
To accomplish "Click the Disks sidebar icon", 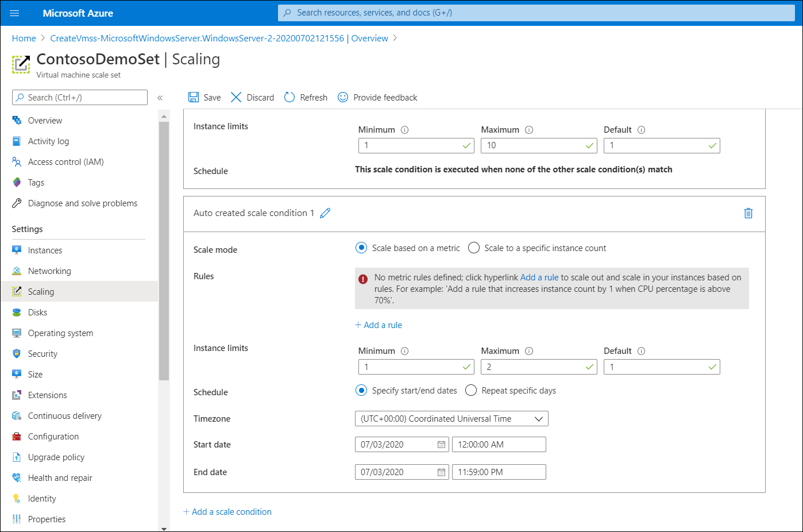I will pos(17,312).
